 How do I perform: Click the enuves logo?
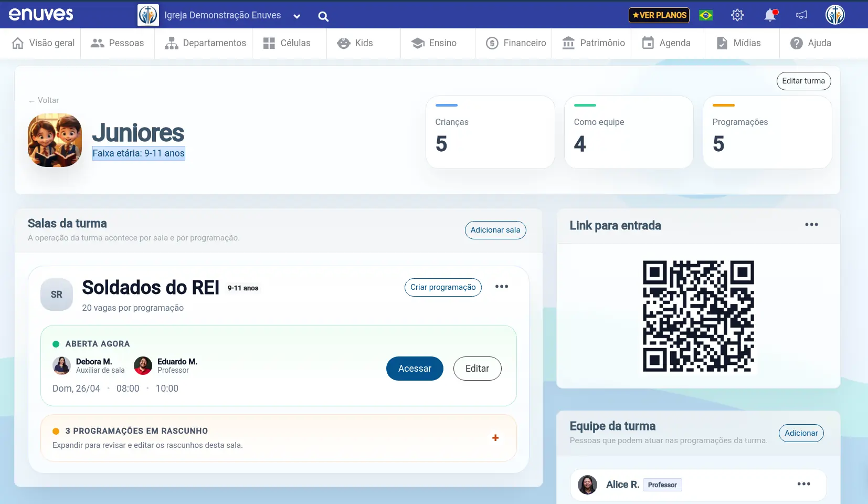point(41,15)
